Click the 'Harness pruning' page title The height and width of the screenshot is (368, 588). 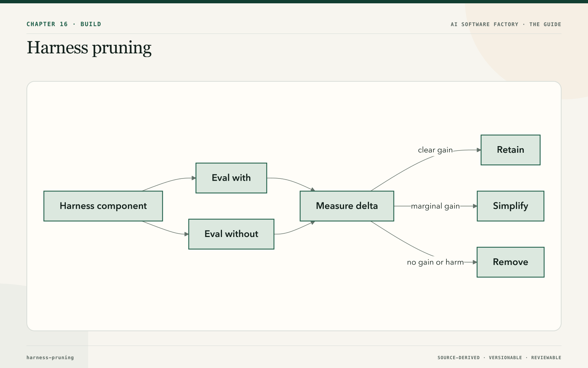pos(89,48)
